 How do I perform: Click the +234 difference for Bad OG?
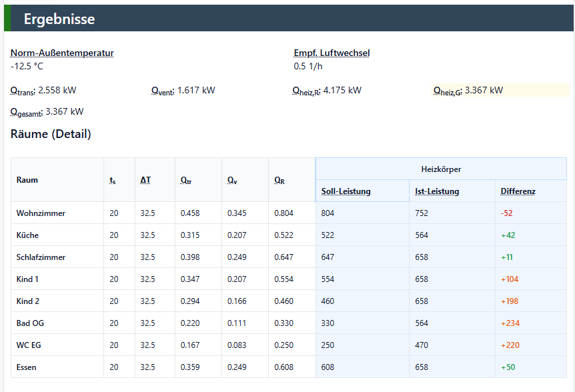coord(510,323)
